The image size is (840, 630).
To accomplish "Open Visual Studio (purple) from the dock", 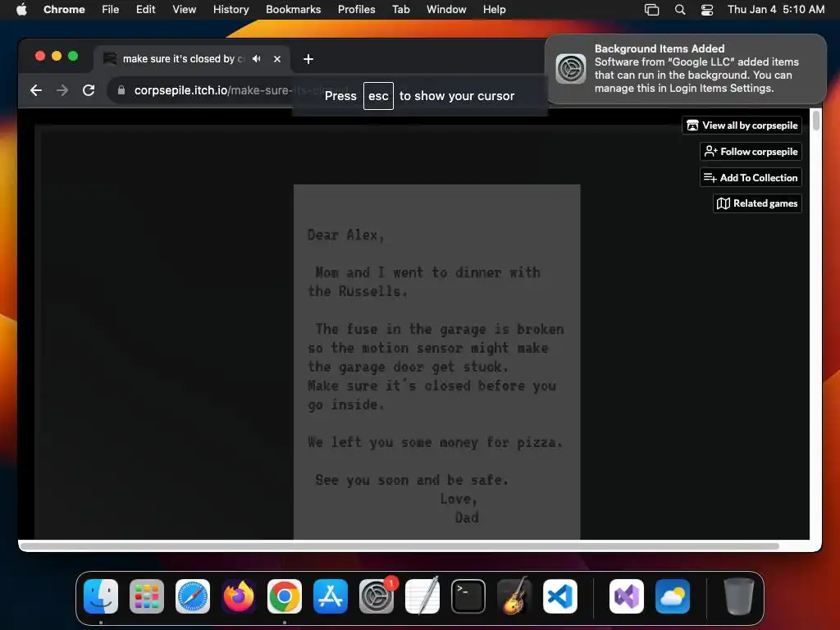I will click(x=627, y=596).
